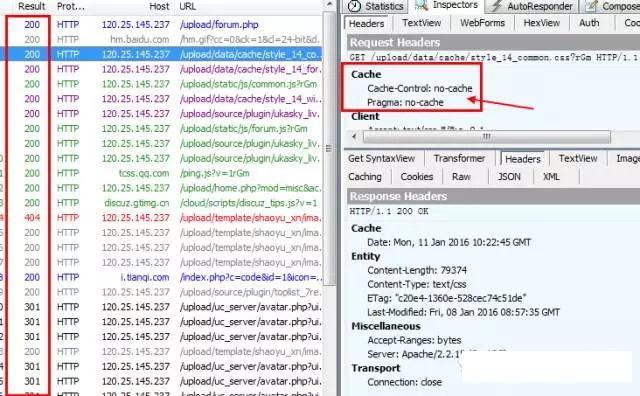Click the Statistics clock icon
Image resolution: width=640 pixels, height=396 pixels.
point(354,6)
